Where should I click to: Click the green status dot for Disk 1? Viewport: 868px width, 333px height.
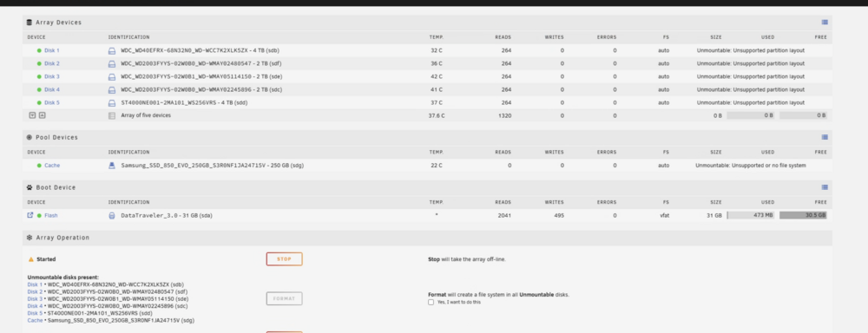click(x=39, y=50)
